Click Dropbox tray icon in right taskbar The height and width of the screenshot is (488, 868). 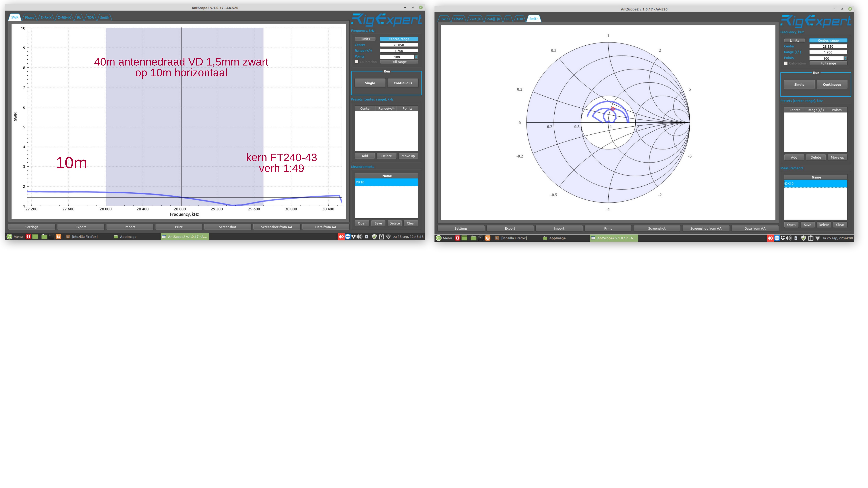pyautogui.click(x=783, y=238)
